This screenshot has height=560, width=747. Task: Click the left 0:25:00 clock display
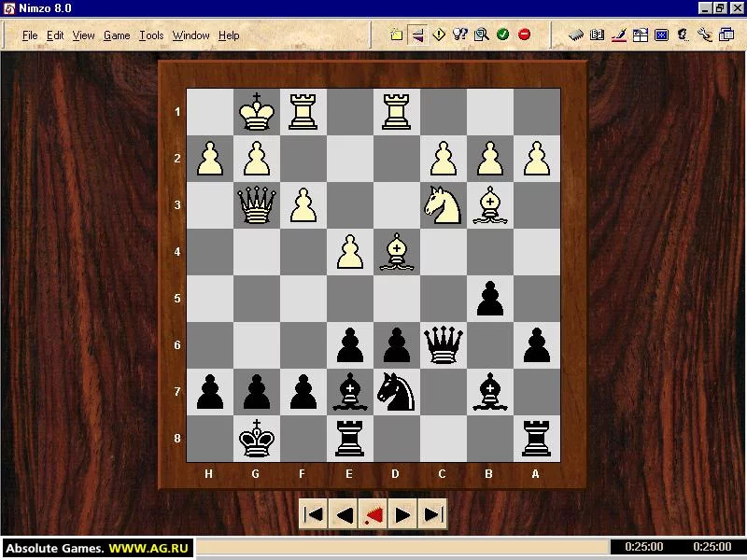coord(643,547)
